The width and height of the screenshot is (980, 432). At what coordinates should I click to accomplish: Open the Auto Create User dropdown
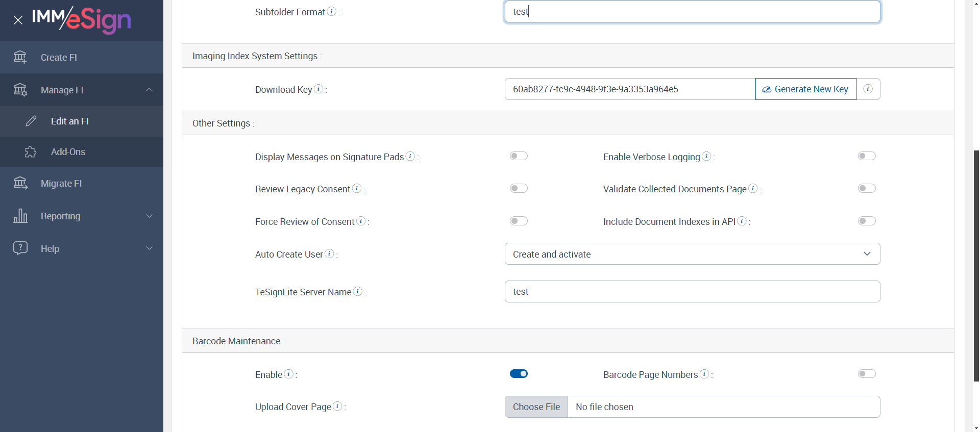(x=692, y=254)
